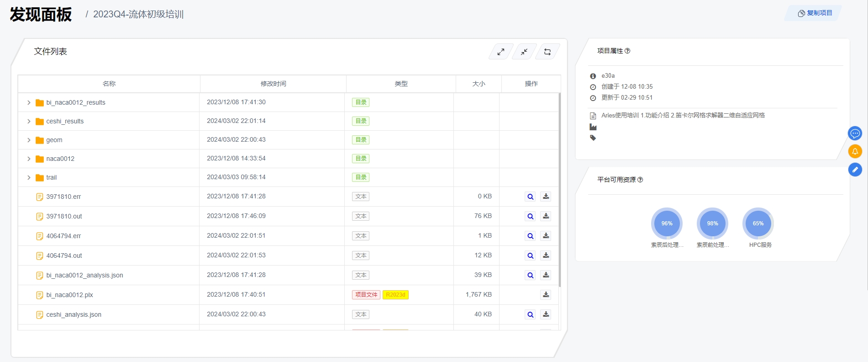
Task: Expand the geom folder
Action: pos(29,140)
